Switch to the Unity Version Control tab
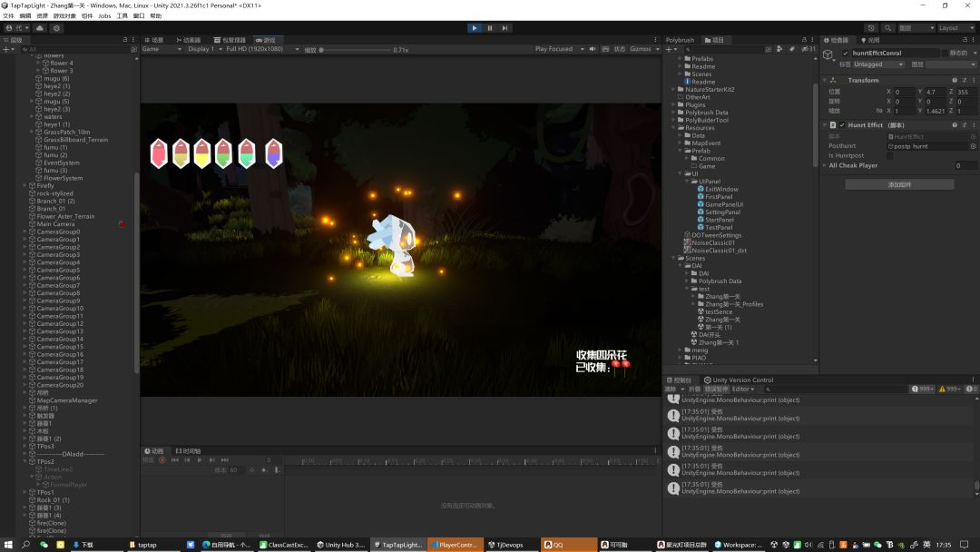This screenshot has width=980, height=552. [742, 380]
